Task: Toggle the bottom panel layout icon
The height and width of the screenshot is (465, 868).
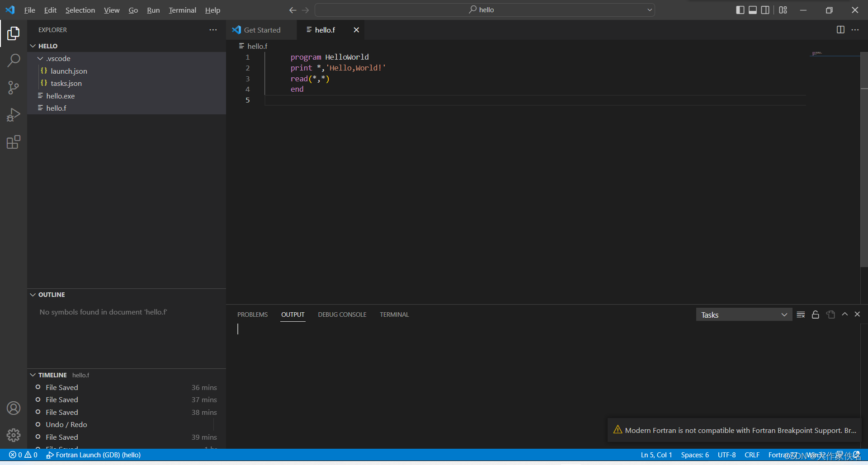Action: 753,10
